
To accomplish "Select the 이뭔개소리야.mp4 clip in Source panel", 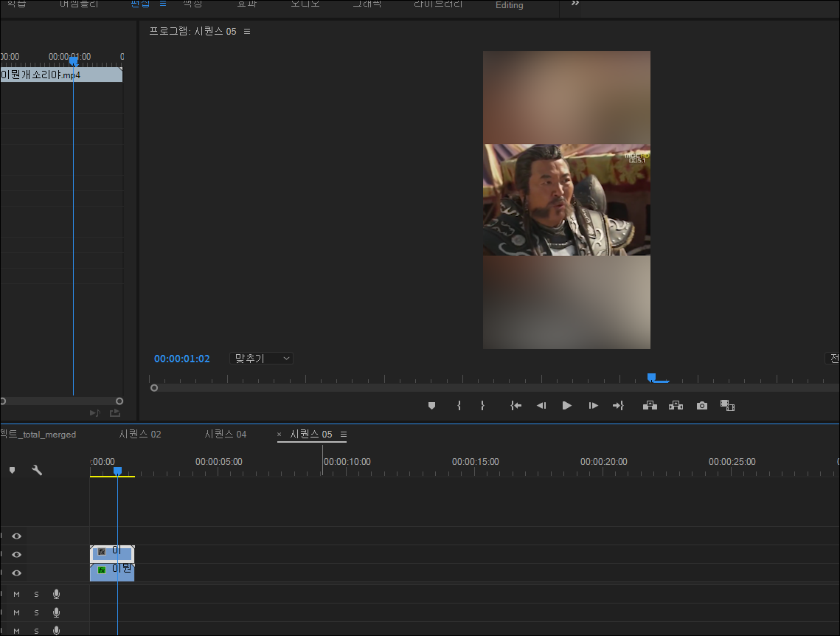I will tap(61, 75).
